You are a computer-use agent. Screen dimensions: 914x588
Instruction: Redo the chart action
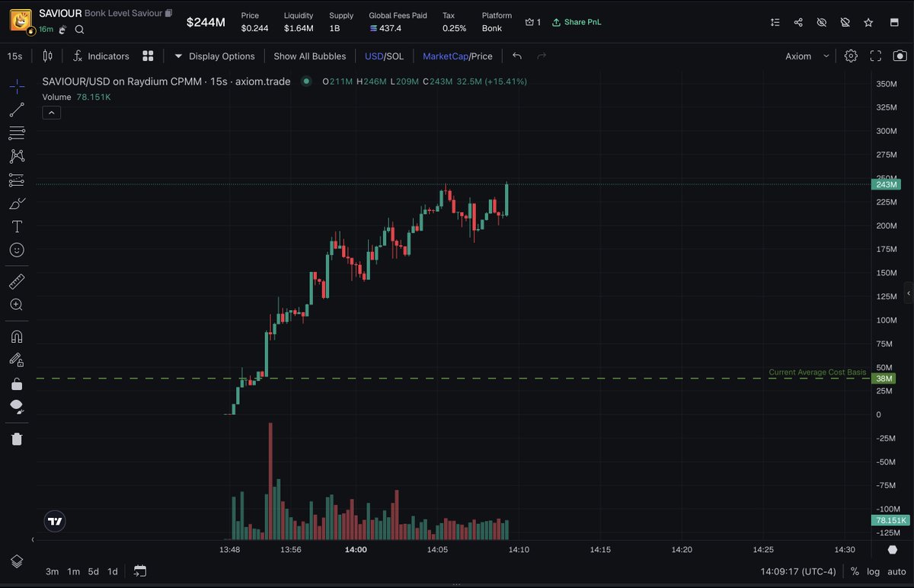point(542,56)
